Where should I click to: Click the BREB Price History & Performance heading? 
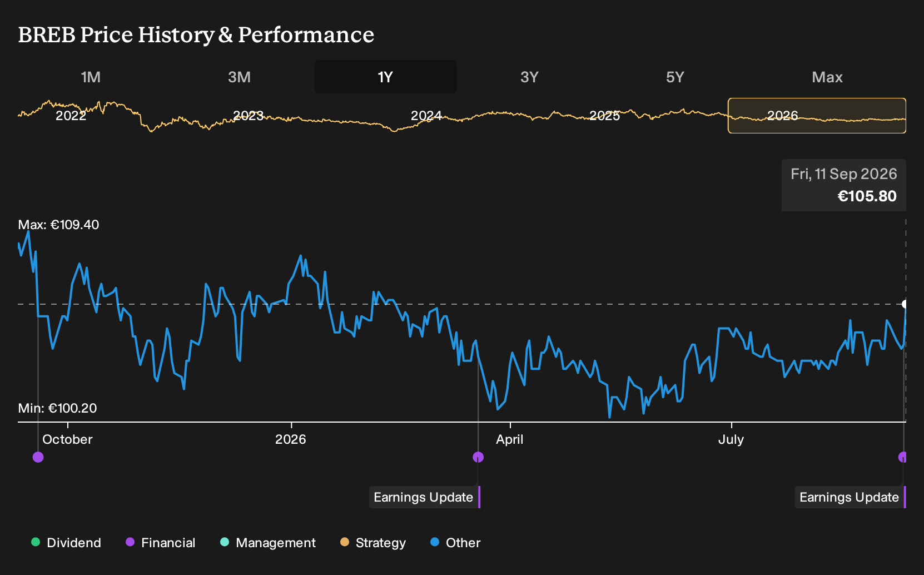click(196, 34)
